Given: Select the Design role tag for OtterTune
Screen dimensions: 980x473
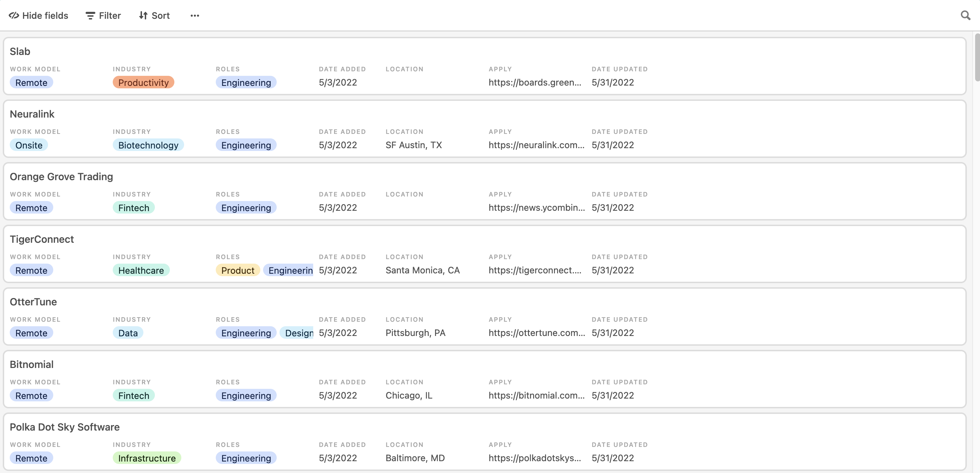Looking at the screenshot, I should [x=297, y=333].
